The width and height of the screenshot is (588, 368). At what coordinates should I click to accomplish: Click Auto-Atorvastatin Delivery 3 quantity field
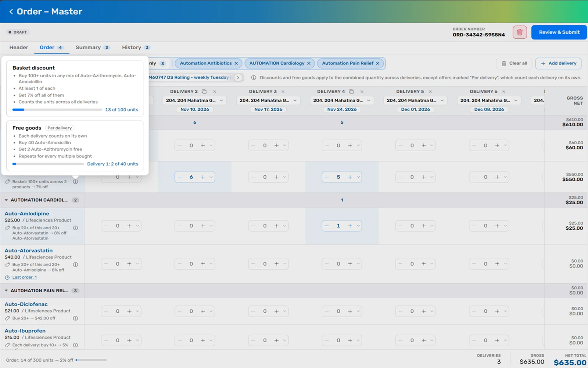265,264
